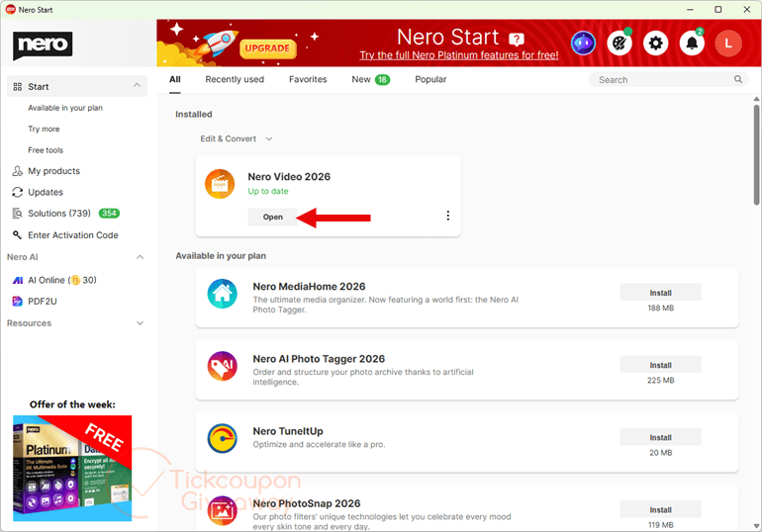Install Nero PhotoSnap 2026

click(x=660, y=509)
